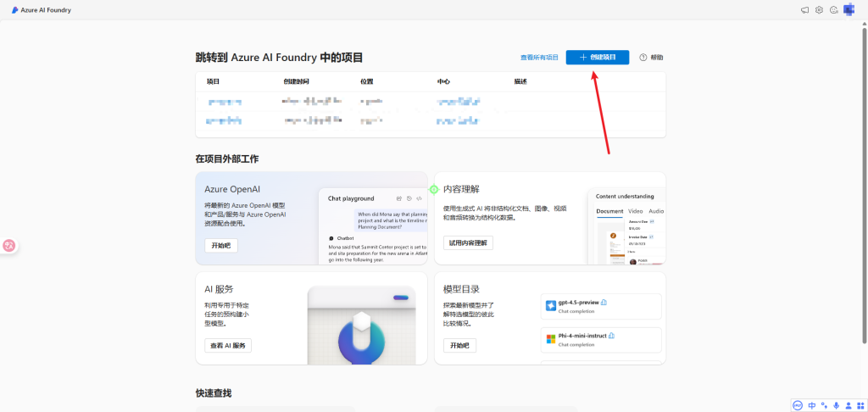Screen dimensions: 868x412
Task: Click the pink floating translate icon at the left edge
Action: pyautogui.click(x=8, y=245)
